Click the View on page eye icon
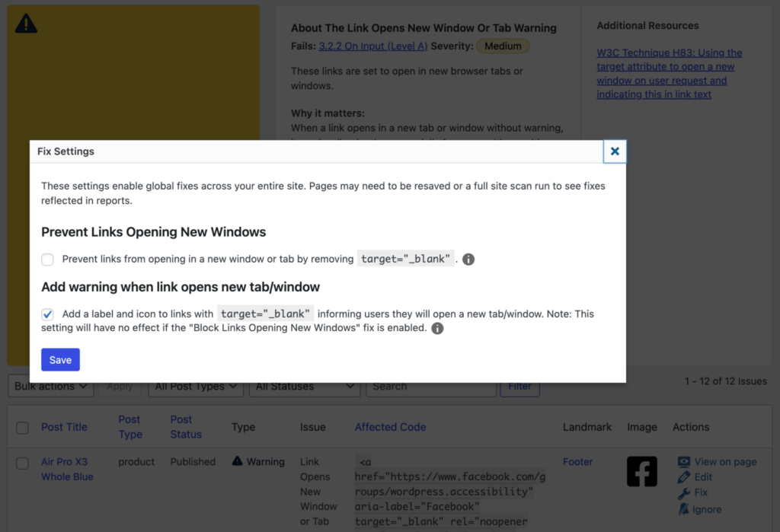Viewport: 780px width, 532px height. (684, 461)
